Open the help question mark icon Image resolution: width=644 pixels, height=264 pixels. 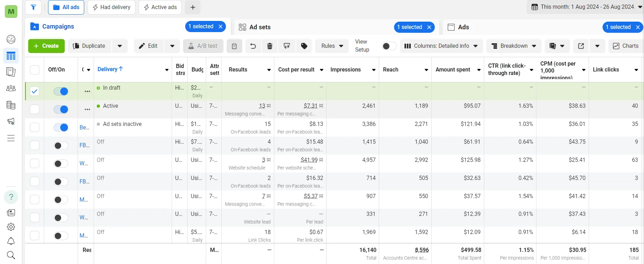(11, 197)
